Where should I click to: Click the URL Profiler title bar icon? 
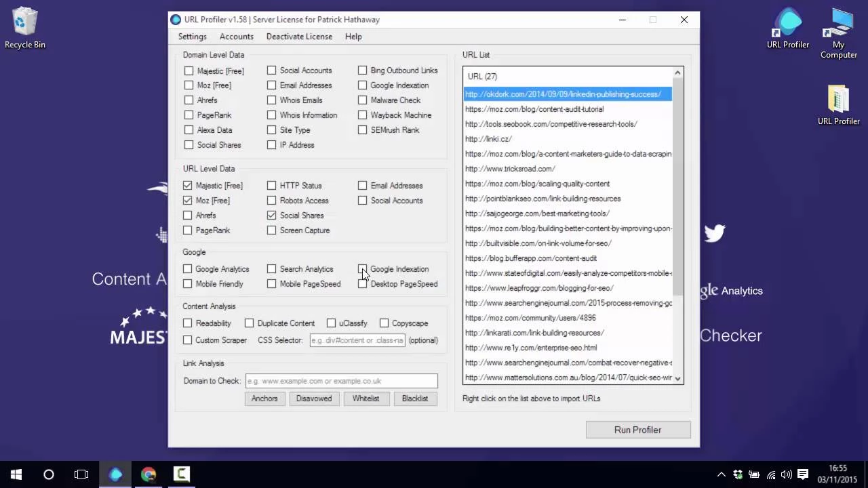(x=176, y=20)
